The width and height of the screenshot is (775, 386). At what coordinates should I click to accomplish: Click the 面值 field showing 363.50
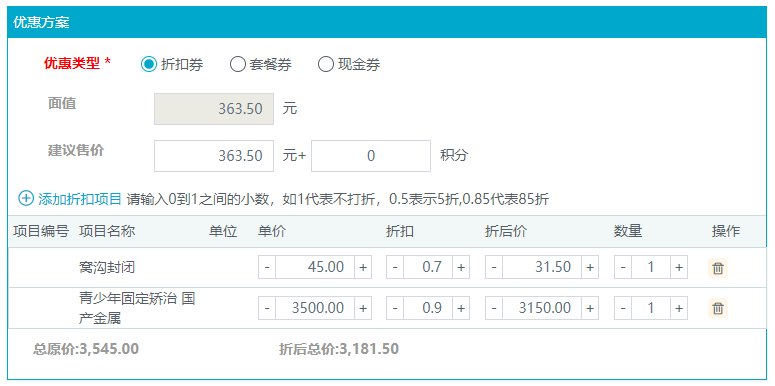(214, 109)
